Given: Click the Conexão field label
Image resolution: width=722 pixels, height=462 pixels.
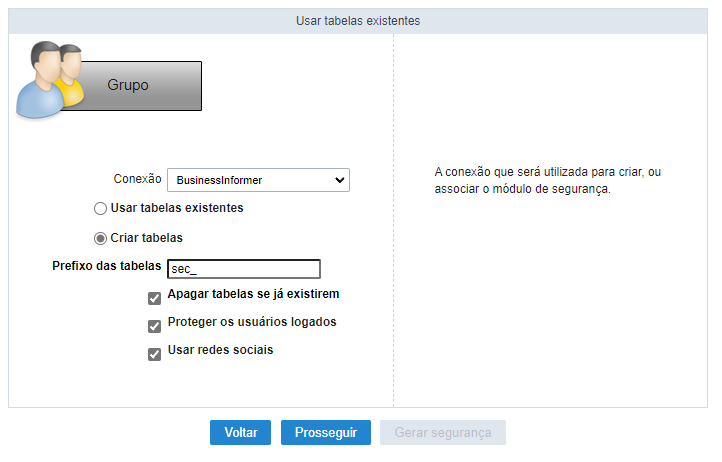Looking at the screenshot, I should (x=137, y=179).
